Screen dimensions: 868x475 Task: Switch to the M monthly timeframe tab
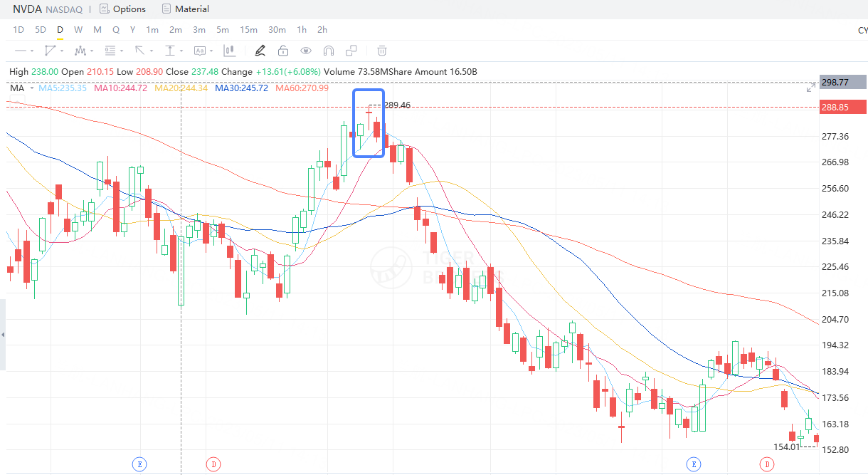pos(97,30)
